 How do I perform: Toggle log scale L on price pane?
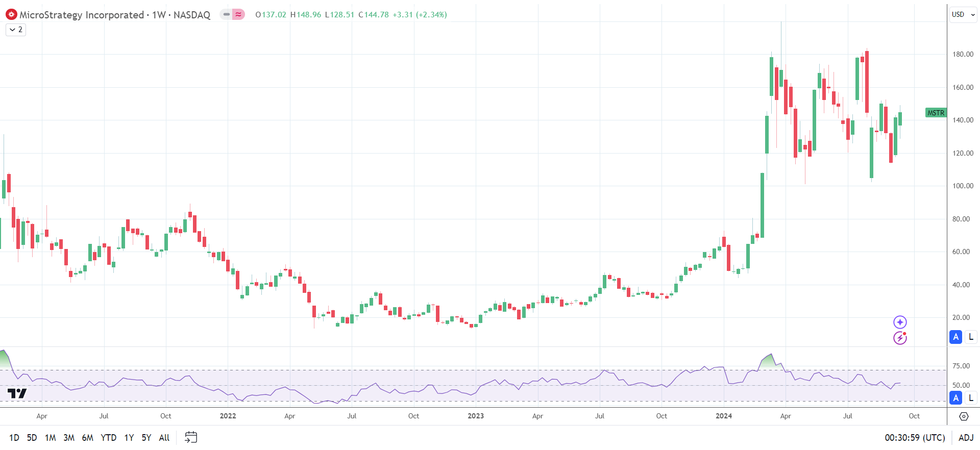[x=971, y=337]
